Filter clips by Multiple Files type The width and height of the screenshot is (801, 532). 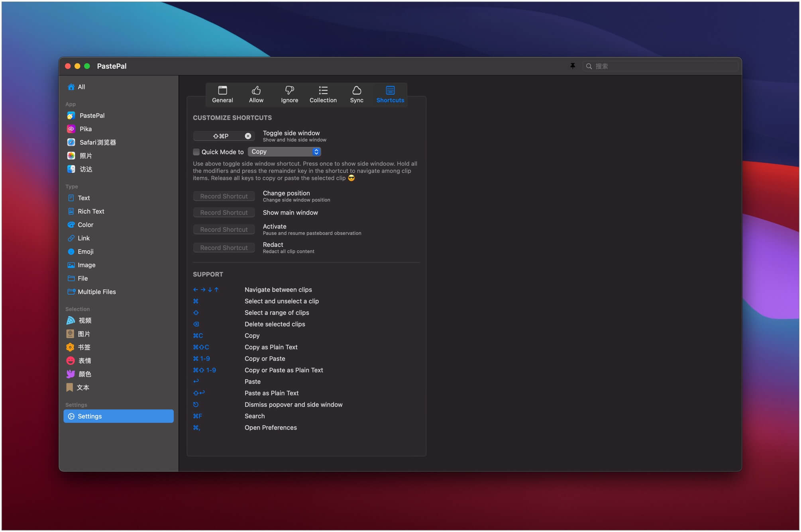pos(118,292)
